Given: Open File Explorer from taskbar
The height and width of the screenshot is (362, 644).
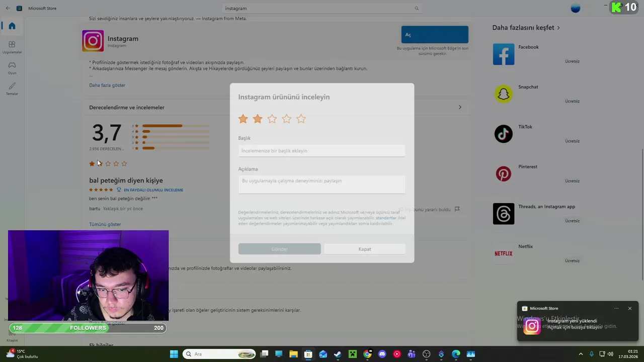Looking at the screenshot, I should (x=293, y=354).
